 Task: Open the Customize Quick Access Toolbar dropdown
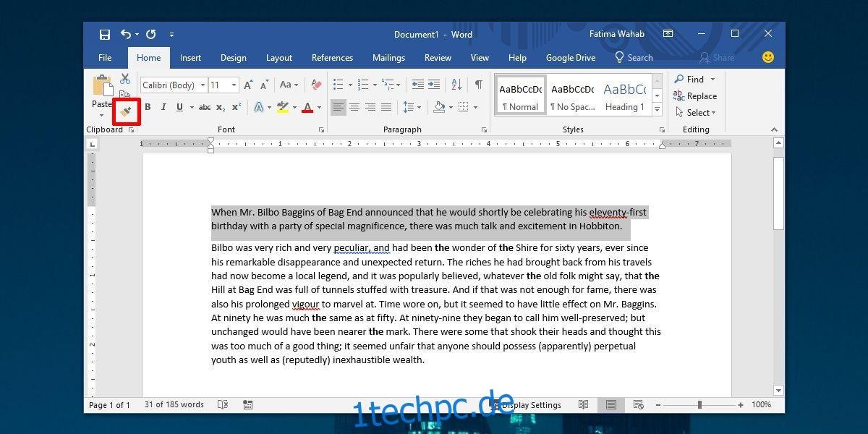[x=171, y=35]
